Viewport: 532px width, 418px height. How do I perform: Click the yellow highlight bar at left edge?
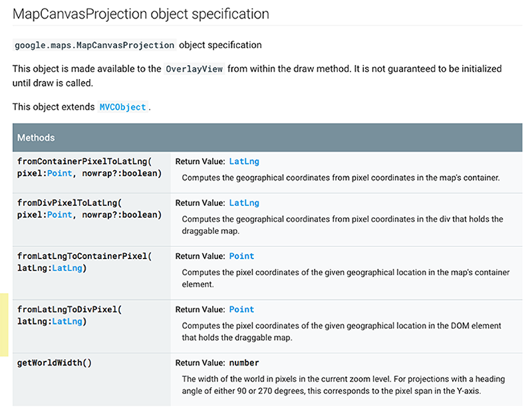point(4,325)
